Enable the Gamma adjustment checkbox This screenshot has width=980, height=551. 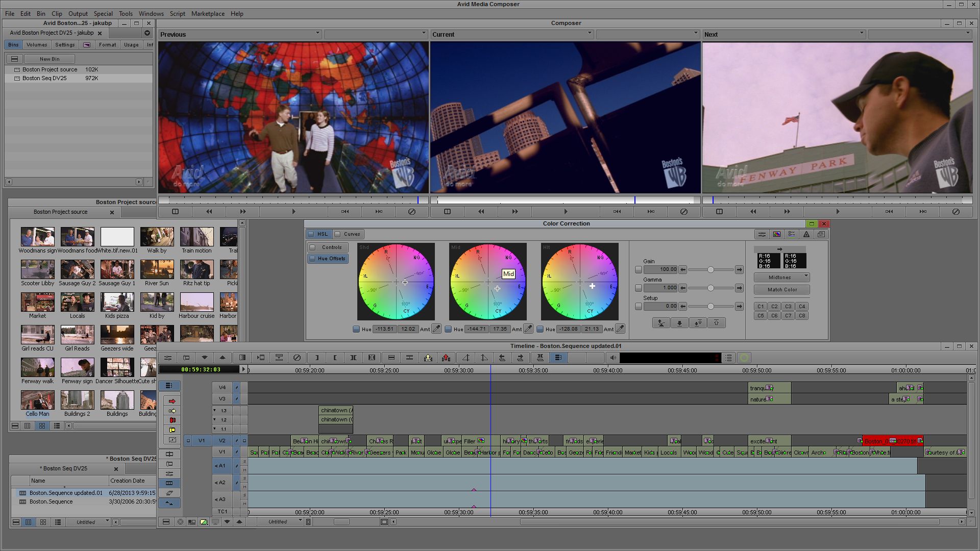pyautogui.click(x=639, y=288)
